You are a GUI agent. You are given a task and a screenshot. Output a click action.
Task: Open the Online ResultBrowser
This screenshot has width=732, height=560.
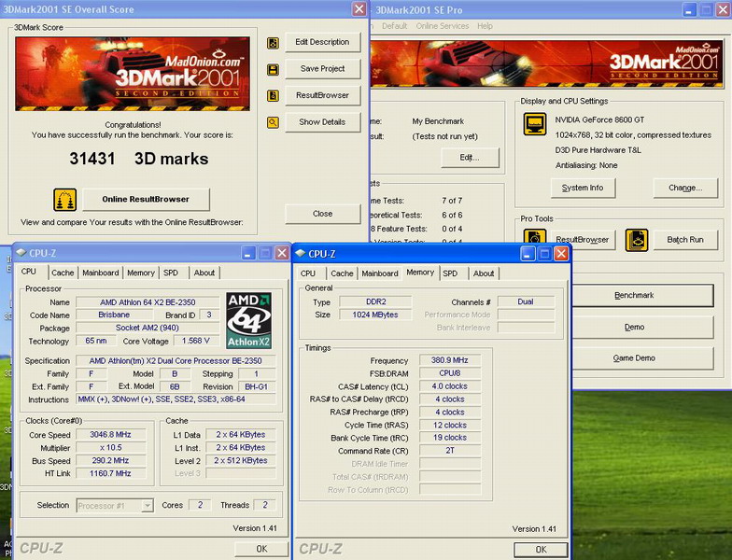click(x=146, y=200)
